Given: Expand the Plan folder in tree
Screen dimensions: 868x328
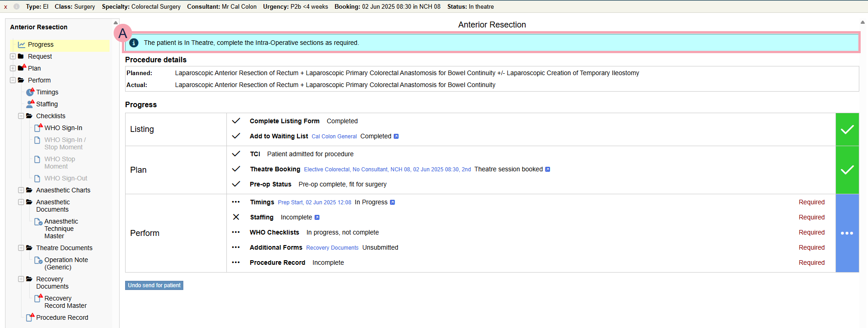Looking at the screenshot, I should coord(13,68).
